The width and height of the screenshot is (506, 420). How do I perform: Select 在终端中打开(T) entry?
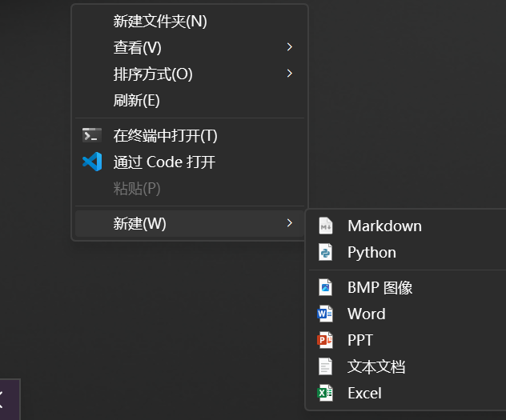190,135
